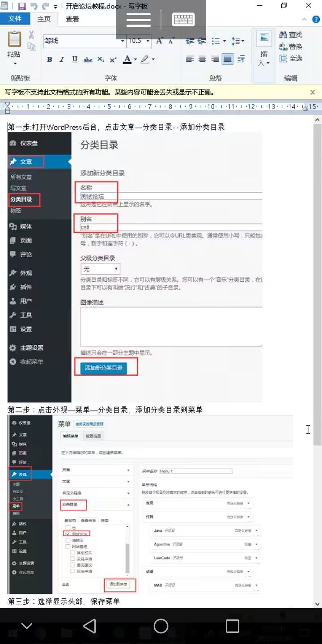This screenshot has height=644, width=322.
Task: Tap the Android recent apps square
Action: (233, 626)
